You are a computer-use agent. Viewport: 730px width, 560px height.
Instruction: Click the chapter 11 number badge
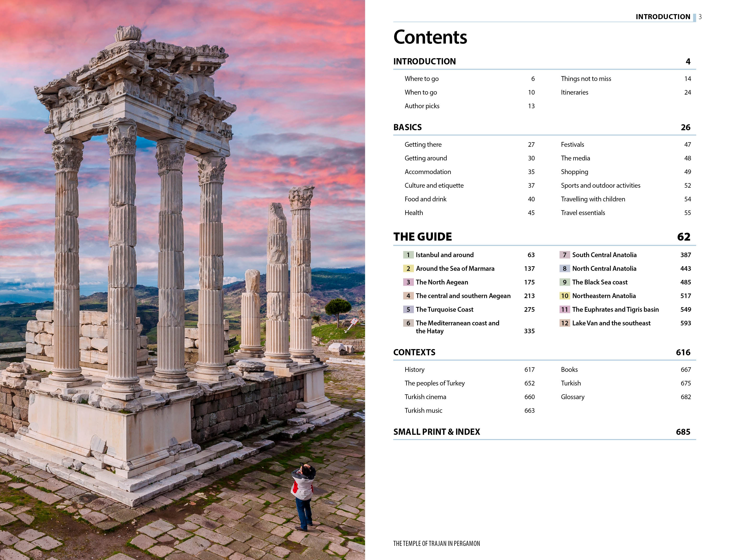pyautogui.click(x=564, y=310)
